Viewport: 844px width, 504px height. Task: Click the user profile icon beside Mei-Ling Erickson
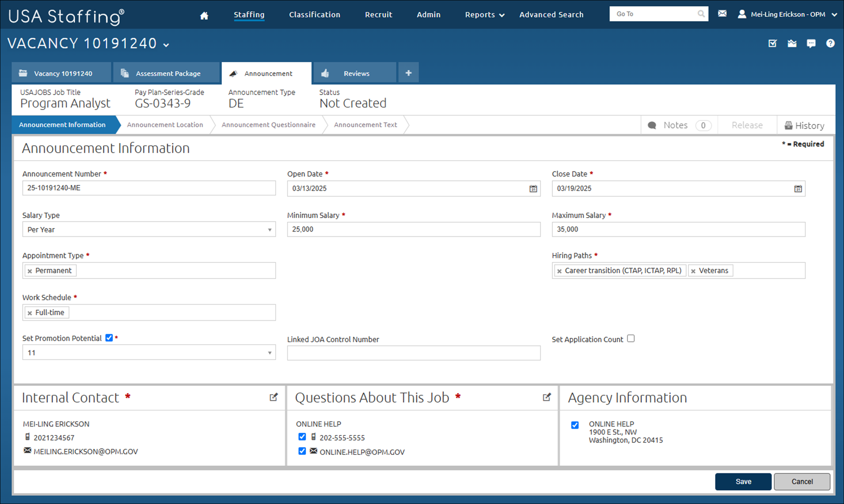[x=742, y=14]
